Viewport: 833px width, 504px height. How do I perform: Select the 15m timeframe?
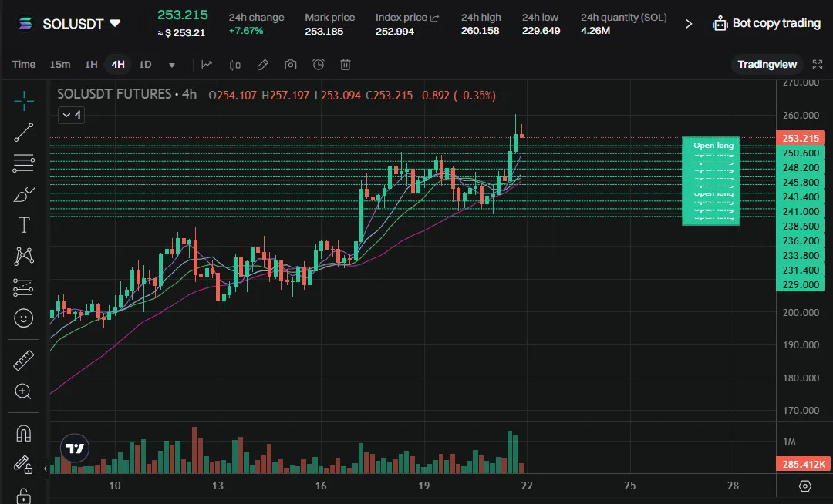coord(60,65)
